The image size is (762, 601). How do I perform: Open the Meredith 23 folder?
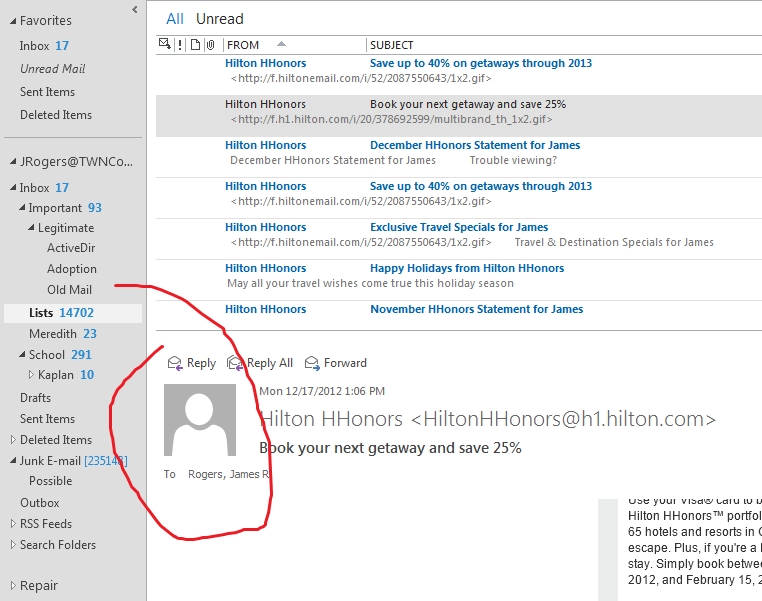pos(63,334)
